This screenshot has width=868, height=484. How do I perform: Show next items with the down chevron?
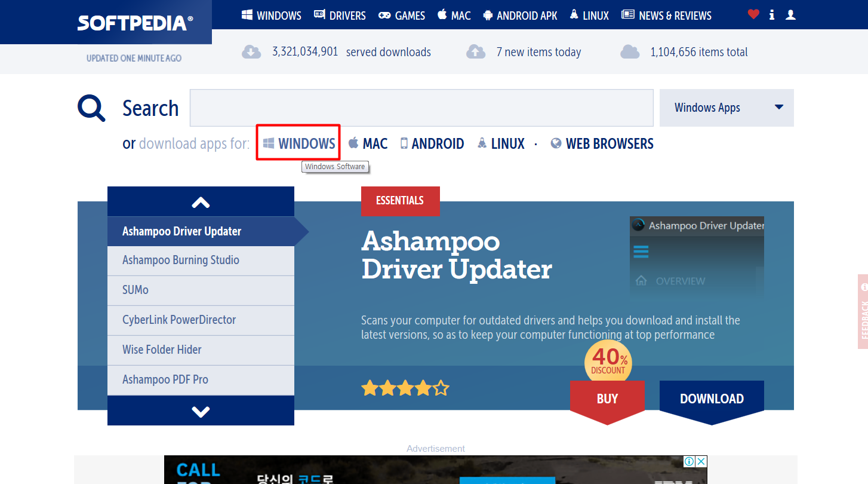click(201, 411)
